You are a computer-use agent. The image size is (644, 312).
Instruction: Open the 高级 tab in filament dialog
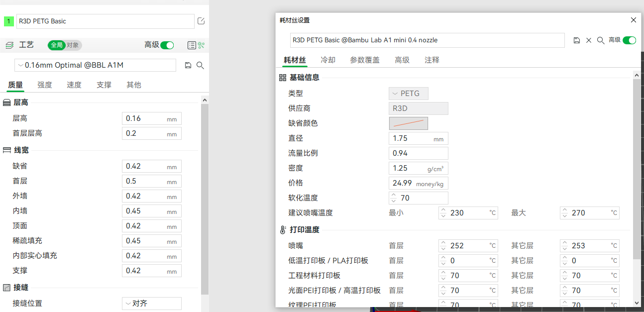pos(402,60)
